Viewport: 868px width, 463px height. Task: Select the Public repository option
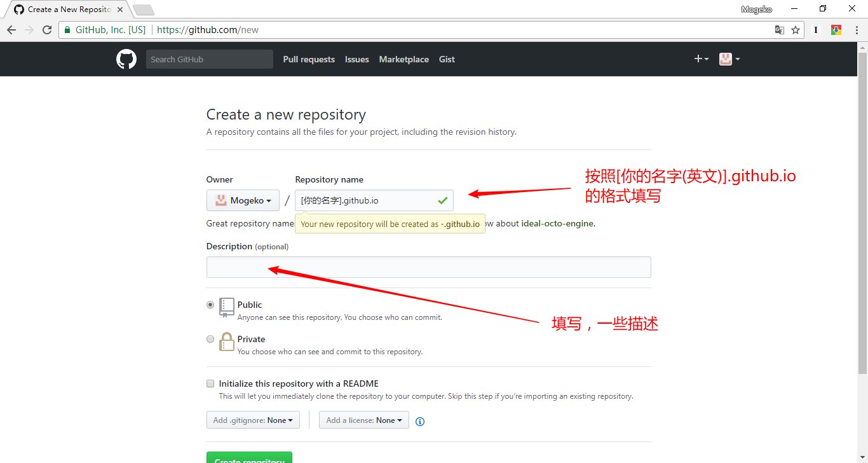(210, 305)
